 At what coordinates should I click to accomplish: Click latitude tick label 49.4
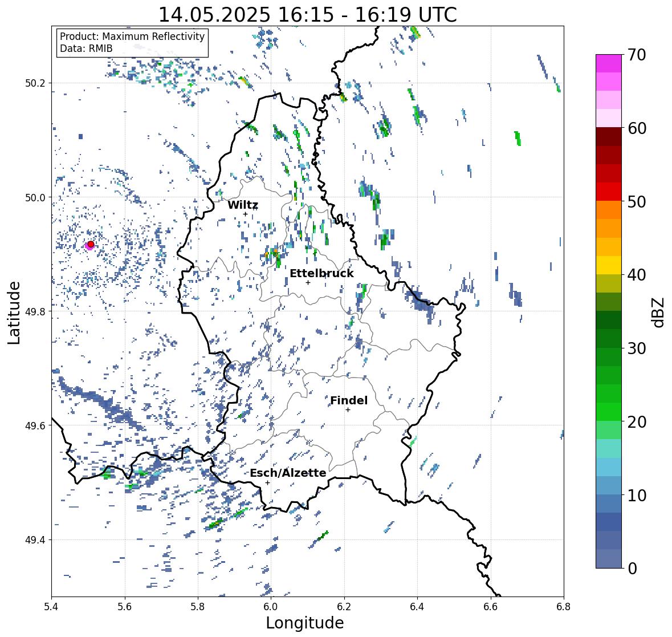coord(35,539)
